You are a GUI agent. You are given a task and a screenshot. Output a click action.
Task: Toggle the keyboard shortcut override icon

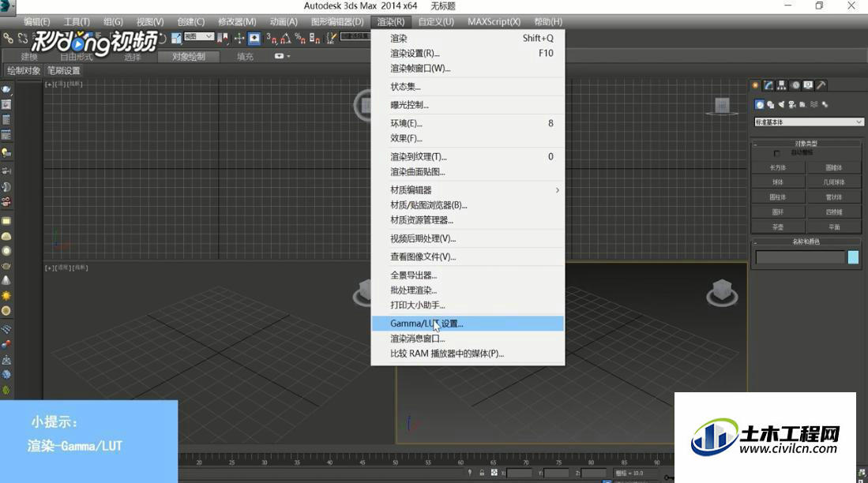pyautogui.click(x=254, y=38)
